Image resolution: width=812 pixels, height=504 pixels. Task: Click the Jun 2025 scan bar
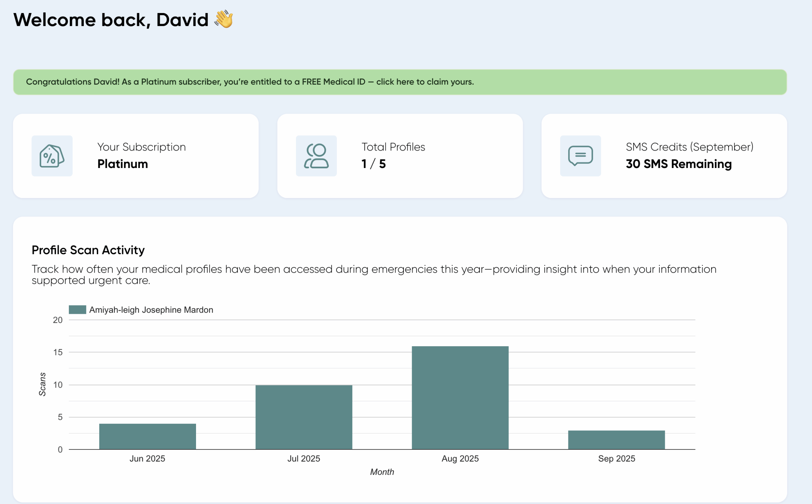(147, 436)
